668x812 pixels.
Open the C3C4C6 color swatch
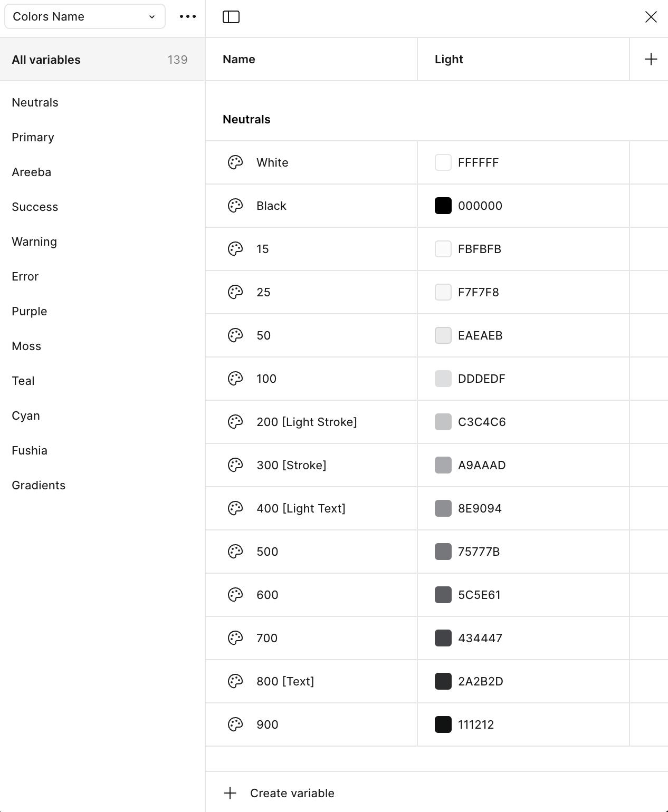click(x=443, y=422)
